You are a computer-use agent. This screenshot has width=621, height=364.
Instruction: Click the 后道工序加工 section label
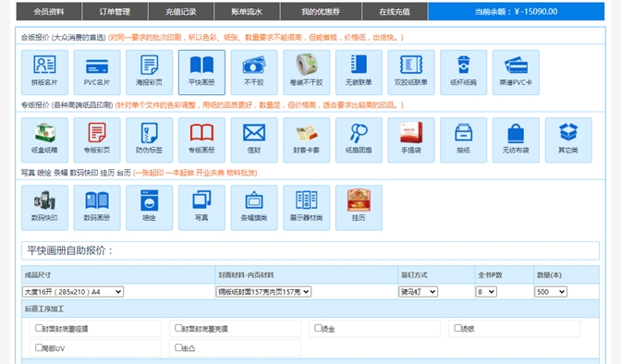[44, 309]
